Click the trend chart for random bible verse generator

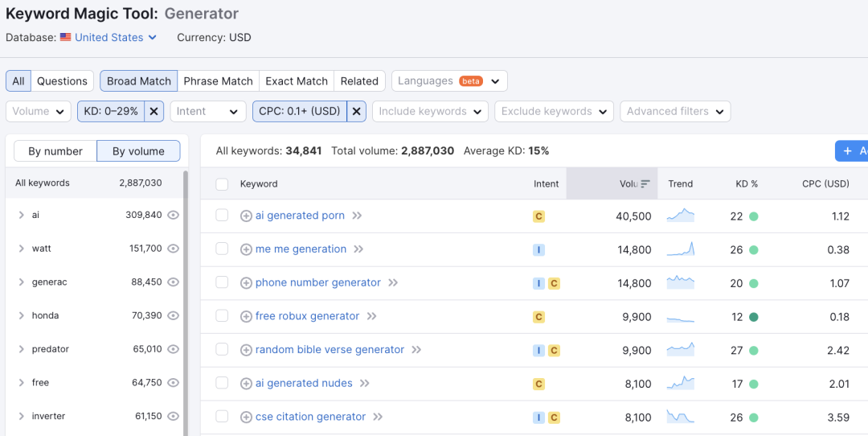pyautogui.click(x=680, y=350)
